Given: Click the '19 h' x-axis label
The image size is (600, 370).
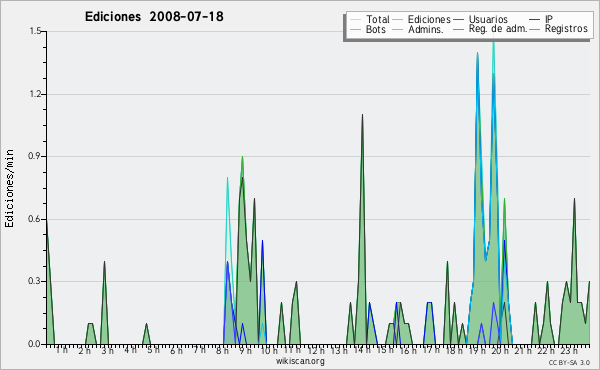Looking at the screenshot, I should point(477,350).
